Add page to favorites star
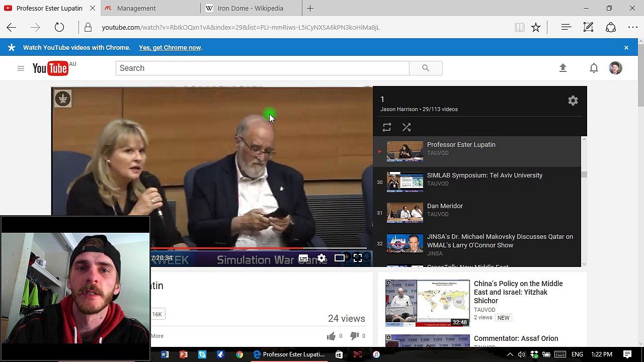644x362 pixels. tap(536, 28)
